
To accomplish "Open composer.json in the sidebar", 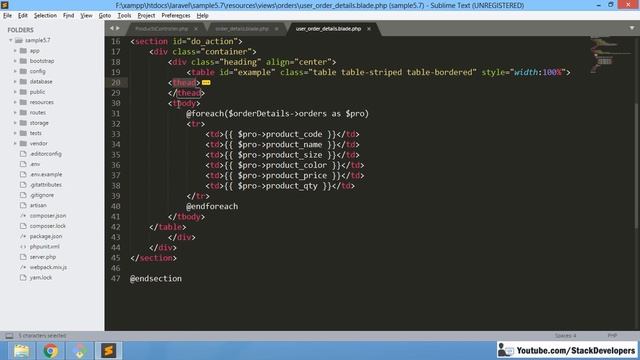I will click(x=48, y=216).
